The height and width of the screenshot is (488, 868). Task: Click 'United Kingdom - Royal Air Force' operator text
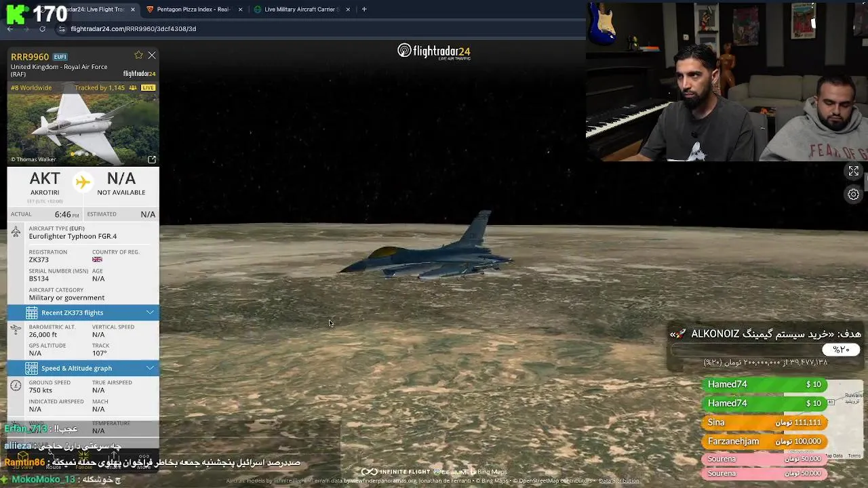click(x=59, y=67)
